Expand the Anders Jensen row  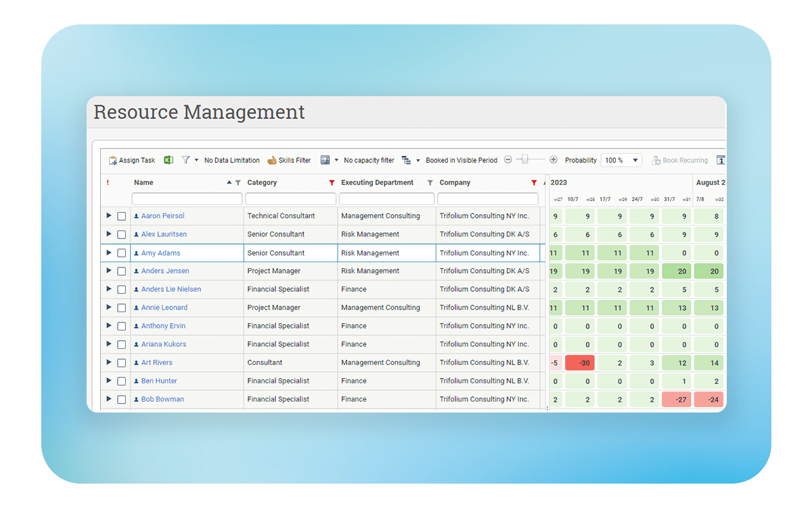[109, 271]
